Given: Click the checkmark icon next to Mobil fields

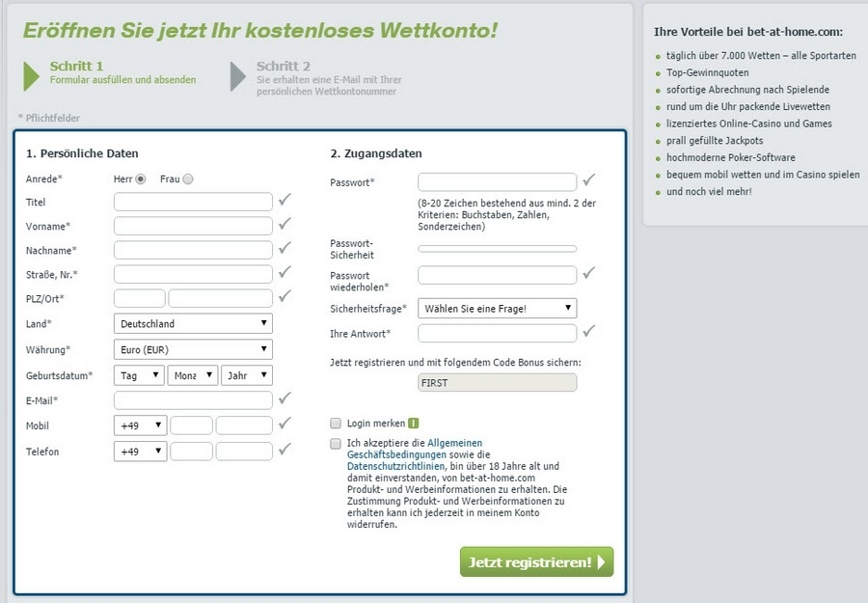Looking at the screenshot, I should click(x=285, y=424).
